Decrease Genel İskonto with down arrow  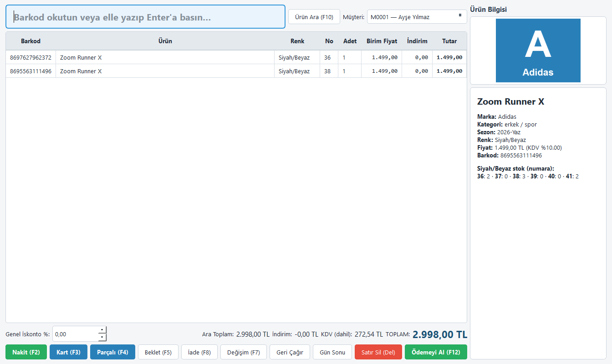102,337
